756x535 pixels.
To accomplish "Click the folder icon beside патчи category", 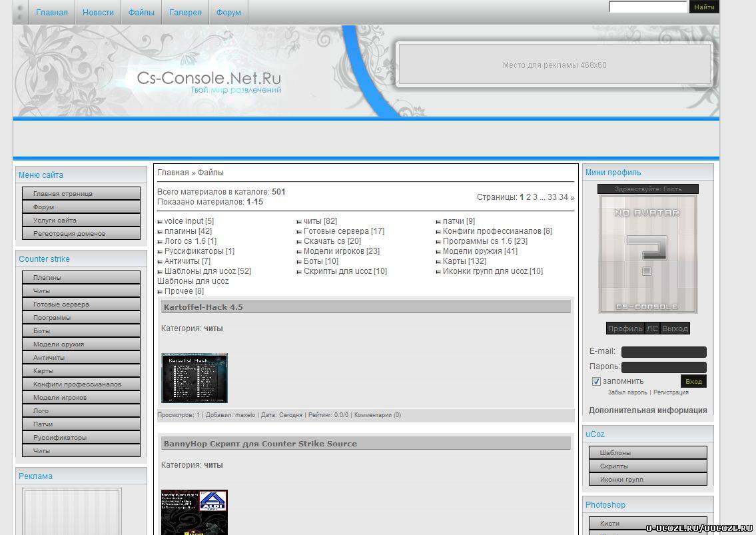I will pyautogui.click(x=438, y=222).
